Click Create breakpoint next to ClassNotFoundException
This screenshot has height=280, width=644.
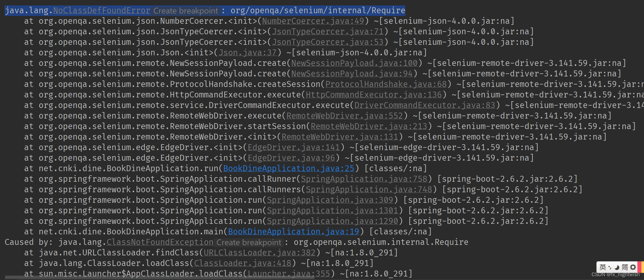pyautogui.click(x=249, y=242)
